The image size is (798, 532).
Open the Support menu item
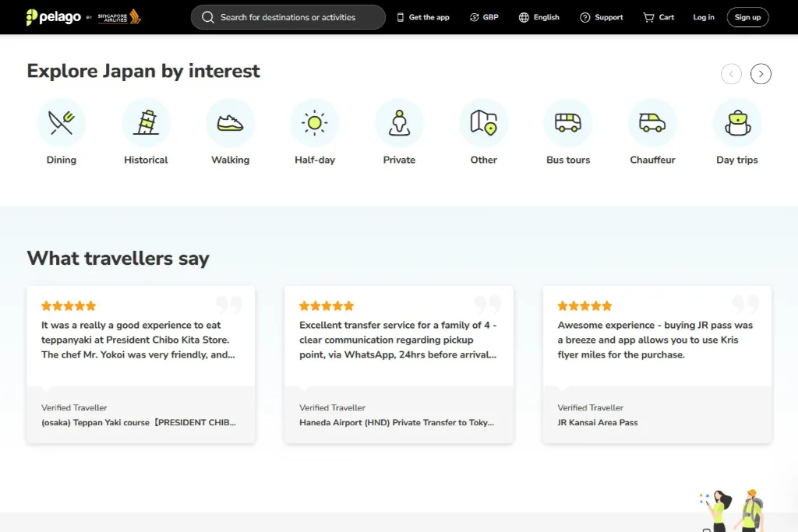[601, 17]
